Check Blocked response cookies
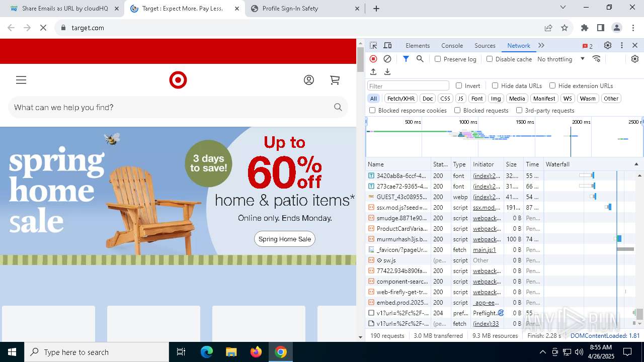 tap(372, 110)
